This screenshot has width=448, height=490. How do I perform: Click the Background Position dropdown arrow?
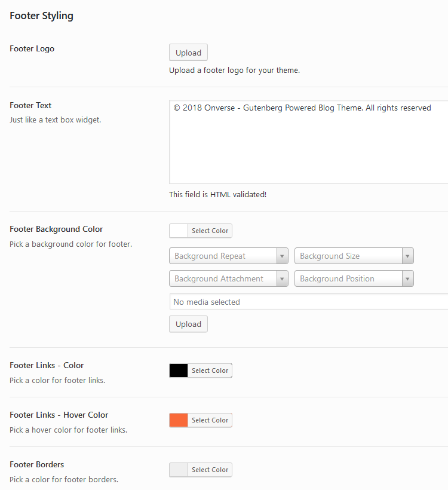(408, 279)
